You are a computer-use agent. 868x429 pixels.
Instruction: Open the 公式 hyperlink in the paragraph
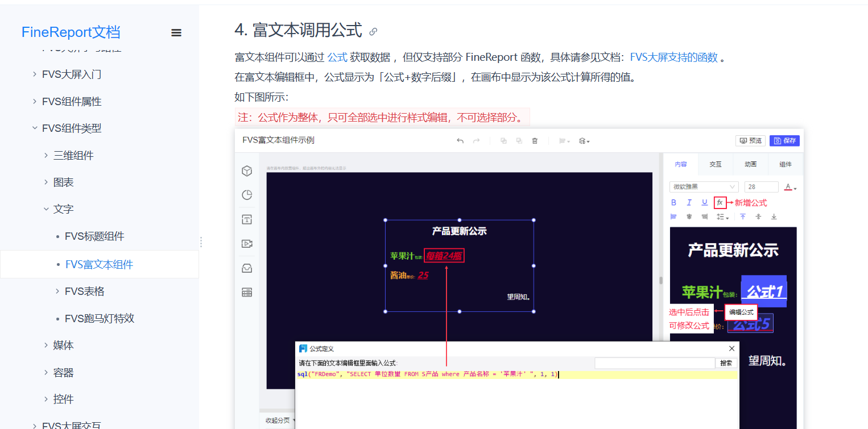click(337, 57)
